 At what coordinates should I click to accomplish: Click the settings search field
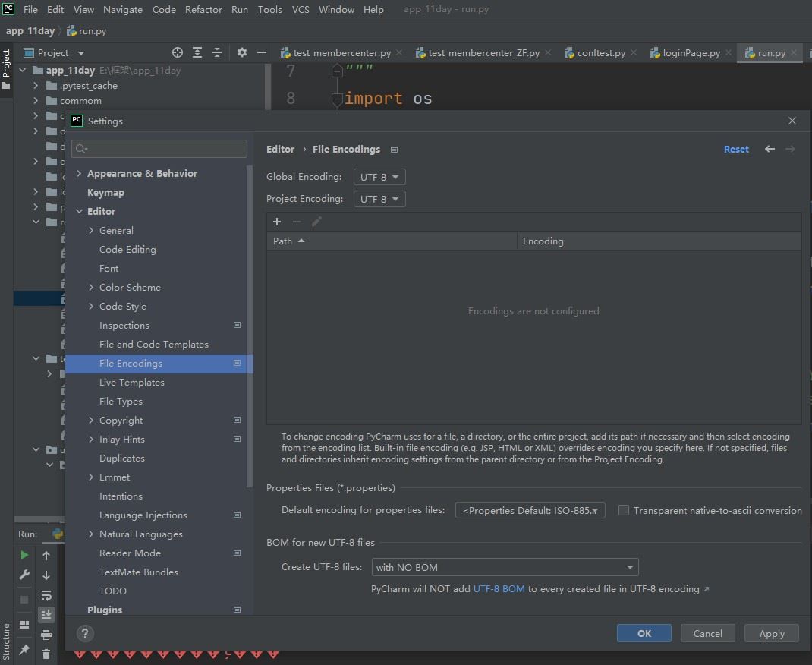click(159, 149)
